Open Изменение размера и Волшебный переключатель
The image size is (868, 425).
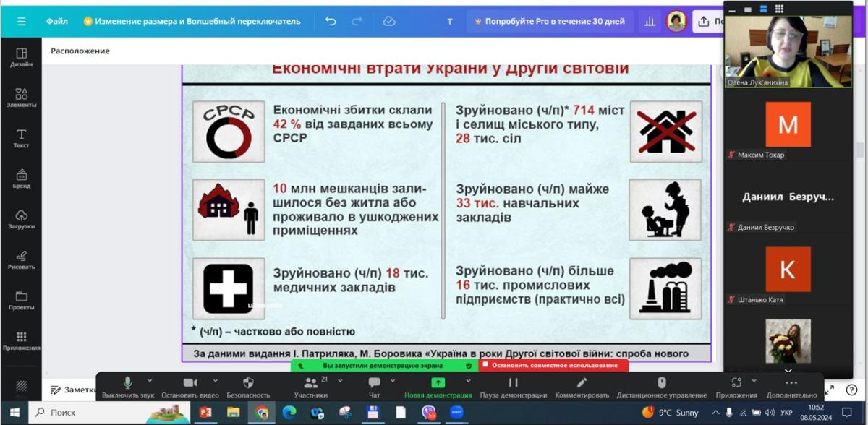coord(192,22)
